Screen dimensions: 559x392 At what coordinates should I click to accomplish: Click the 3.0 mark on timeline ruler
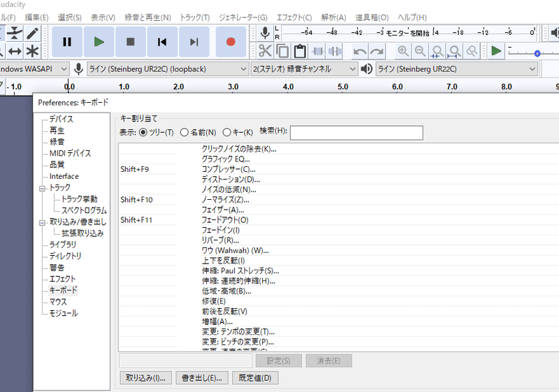coord(233,87)
